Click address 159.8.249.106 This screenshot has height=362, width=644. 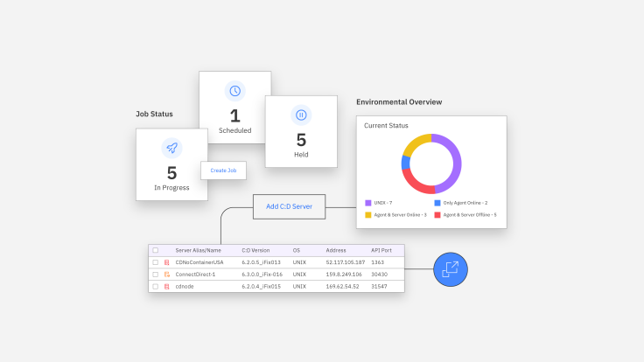[x=344, y=275]
